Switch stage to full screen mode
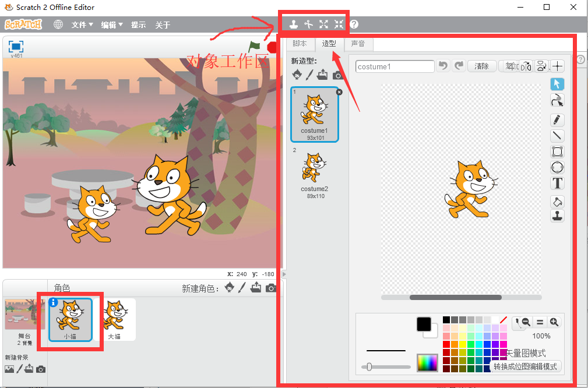The image size is (588, 388). [16, 47]
